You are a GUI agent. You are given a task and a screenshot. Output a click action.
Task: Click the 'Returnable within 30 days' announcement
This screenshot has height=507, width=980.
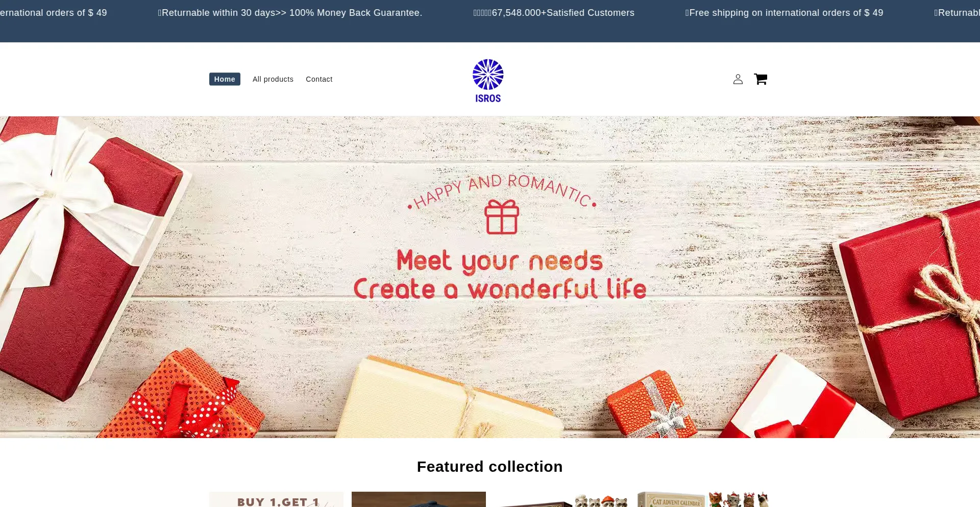290,13
